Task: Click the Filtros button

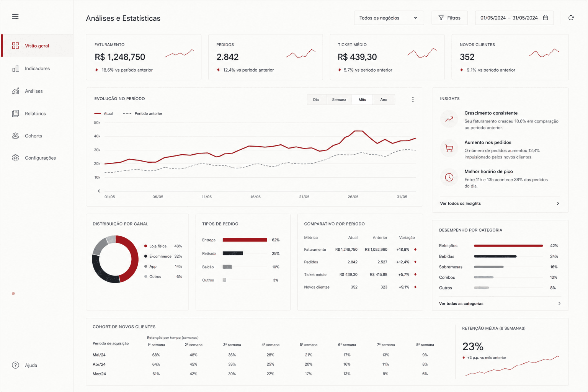Action: click(x=449, y=18)
